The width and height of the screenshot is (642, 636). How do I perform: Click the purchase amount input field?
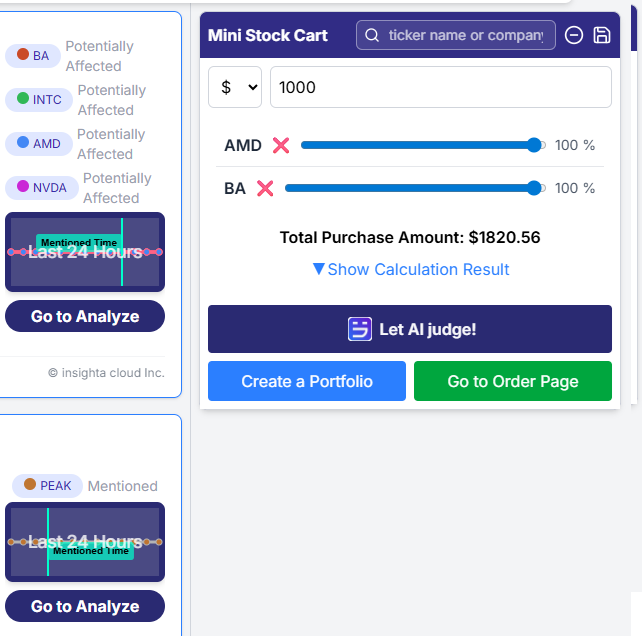point(440,87)
